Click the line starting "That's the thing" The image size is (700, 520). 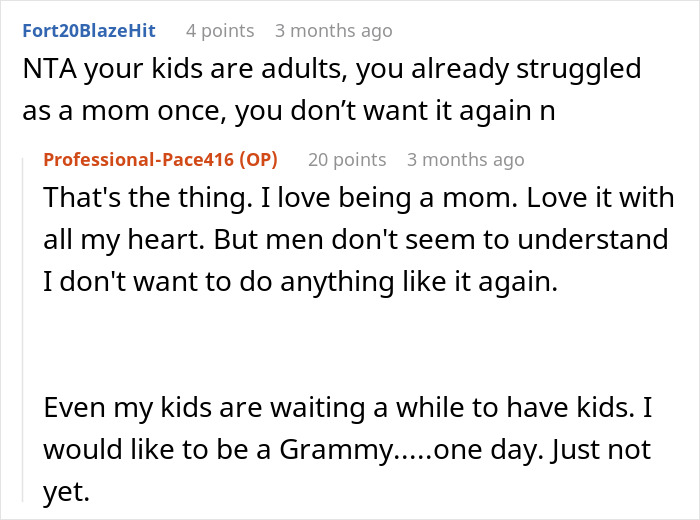pos(358,198)
